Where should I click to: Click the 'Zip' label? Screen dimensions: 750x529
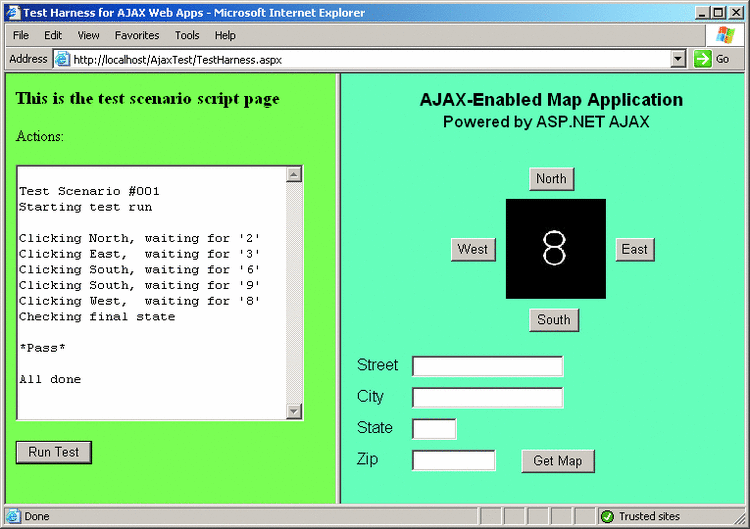click(x=367, y=459)
